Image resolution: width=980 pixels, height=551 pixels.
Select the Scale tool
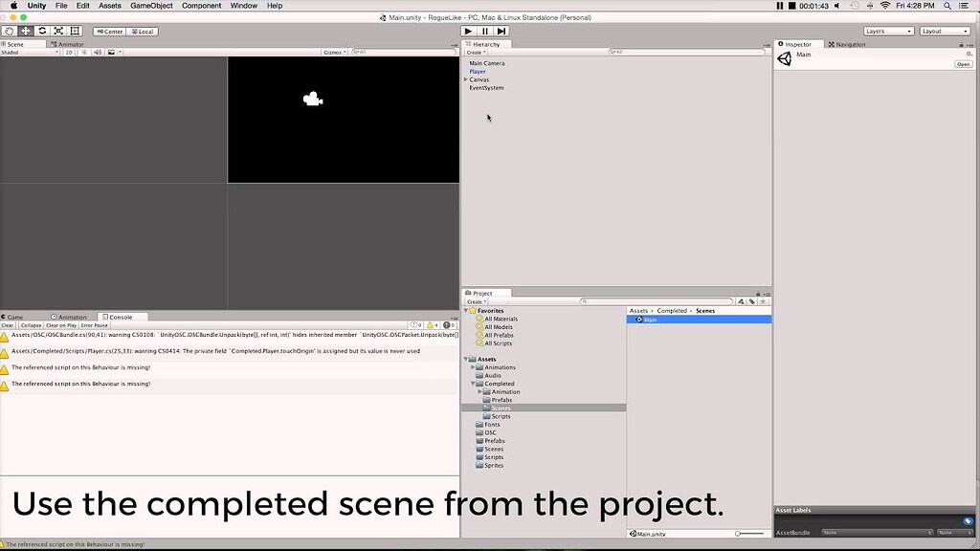(x=58, y=32)
